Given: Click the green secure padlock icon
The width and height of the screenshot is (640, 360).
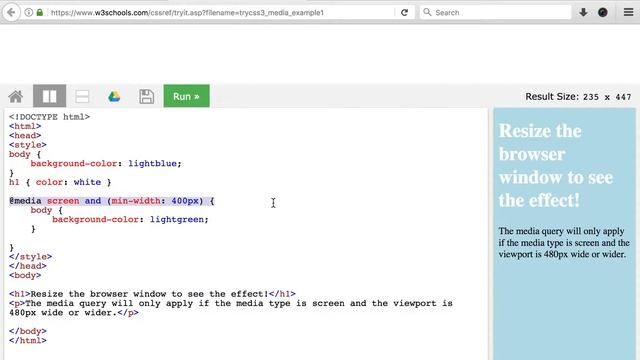Looking at the screenshot, I should 40,13.
